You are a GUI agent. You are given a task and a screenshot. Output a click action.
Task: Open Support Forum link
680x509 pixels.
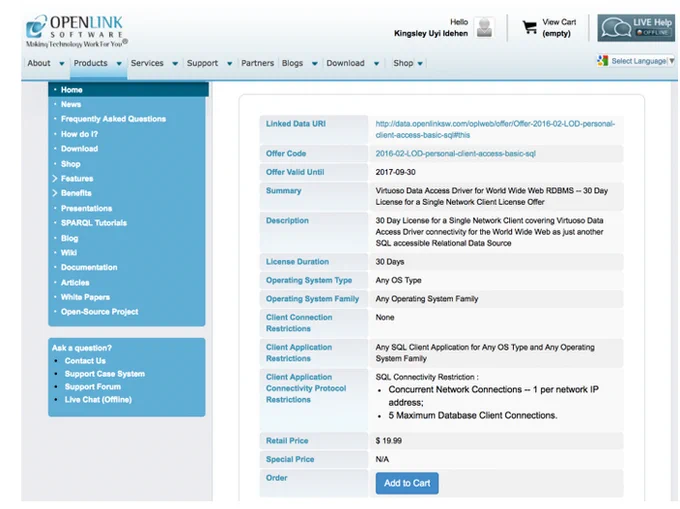point(92,387)
